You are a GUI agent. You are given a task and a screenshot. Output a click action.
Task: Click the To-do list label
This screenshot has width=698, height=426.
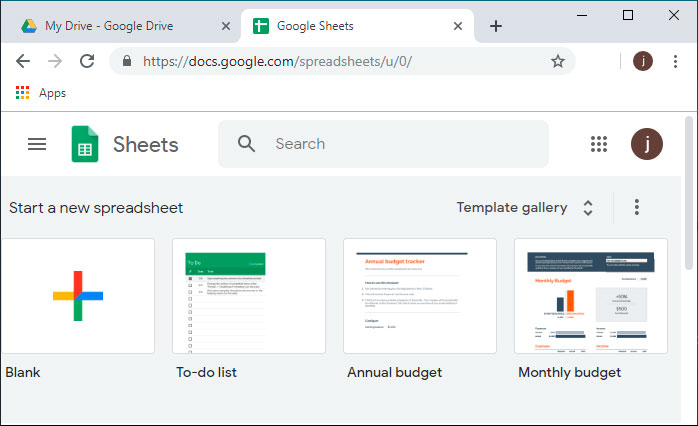(x=206, y=372)
